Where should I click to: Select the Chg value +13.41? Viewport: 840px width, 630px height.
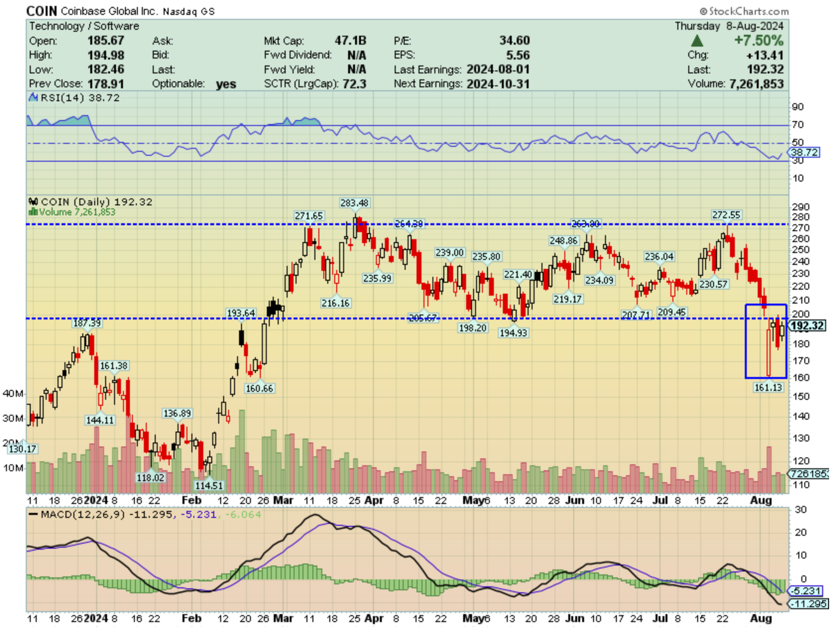765,55
